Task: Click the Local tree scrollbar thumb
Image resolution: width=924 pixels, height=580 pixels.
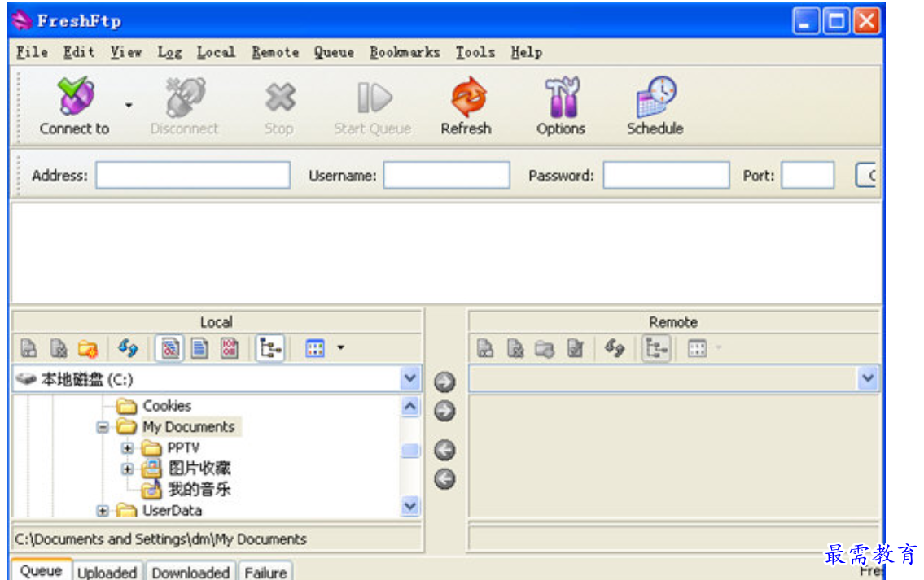Action: (410, 451)
